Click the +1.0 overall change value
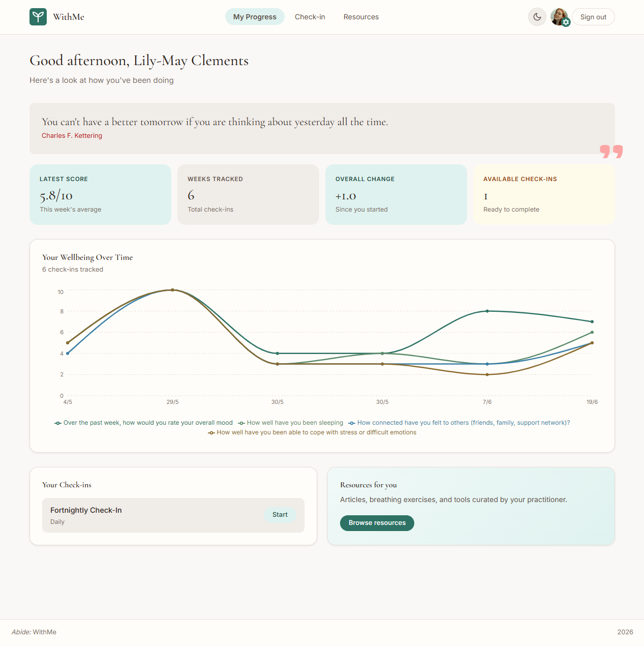 (x=346, y=196)
